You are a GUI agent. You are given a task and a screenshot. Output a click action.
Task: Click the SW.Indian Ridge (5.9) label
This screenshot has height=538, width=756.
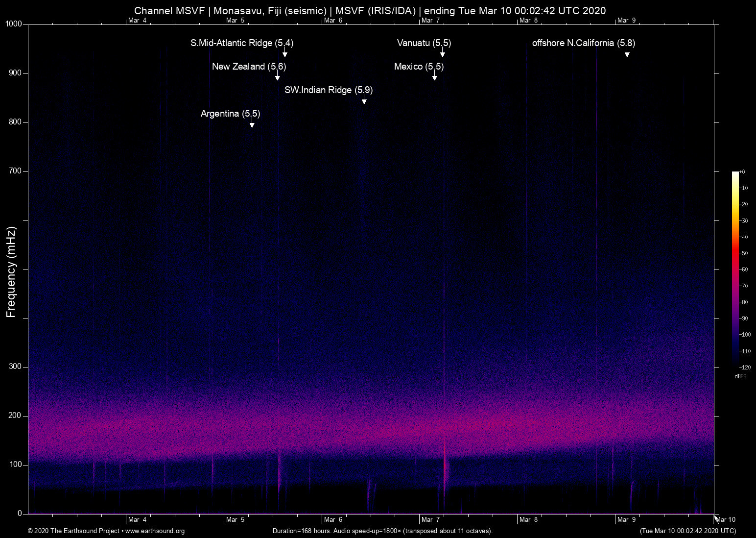(x=329, y=90)
